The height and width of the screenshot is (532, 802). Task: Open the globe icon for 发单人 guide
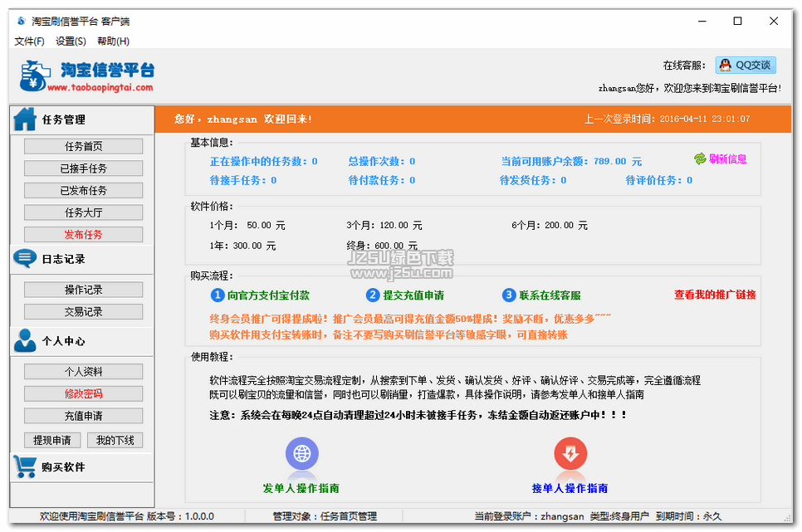coord(301,453)
